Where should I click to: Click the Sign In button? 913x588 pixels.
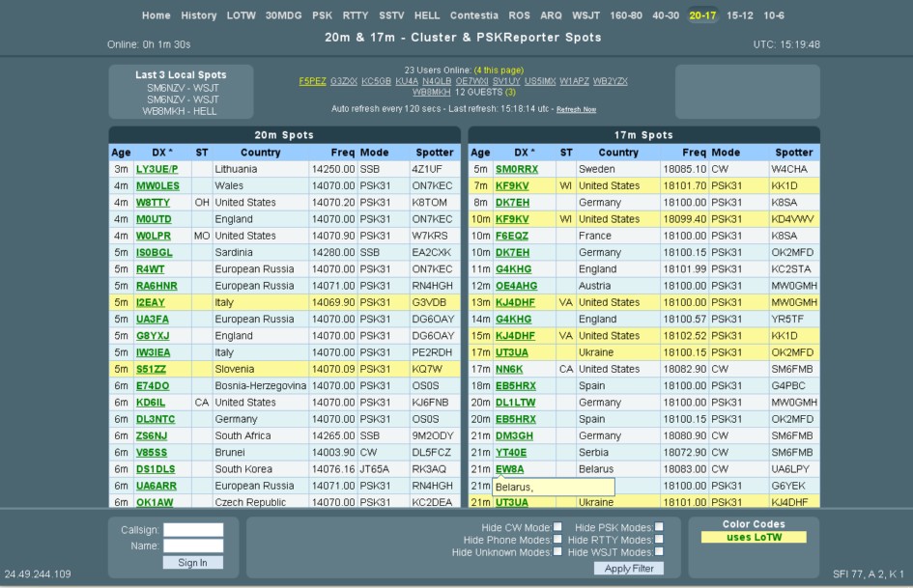coord(192,563)
